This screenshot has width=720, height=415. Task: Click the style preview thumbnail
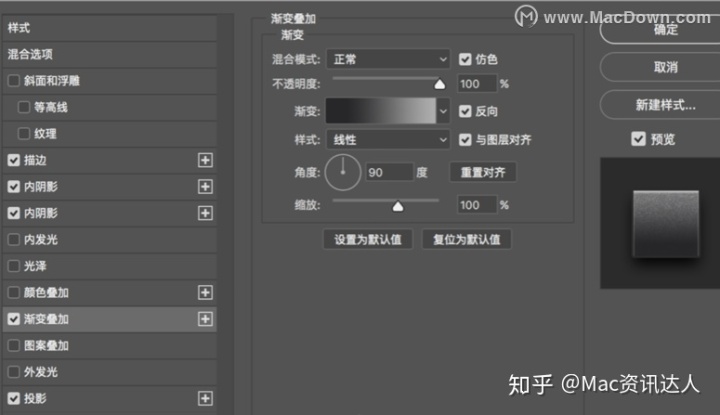coord(660,223)
